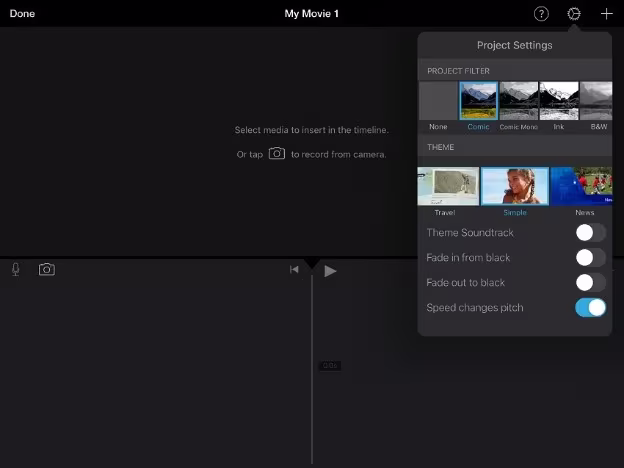Play the movie preview
This screenshot has width=624, height=468.
pos(330,271)
